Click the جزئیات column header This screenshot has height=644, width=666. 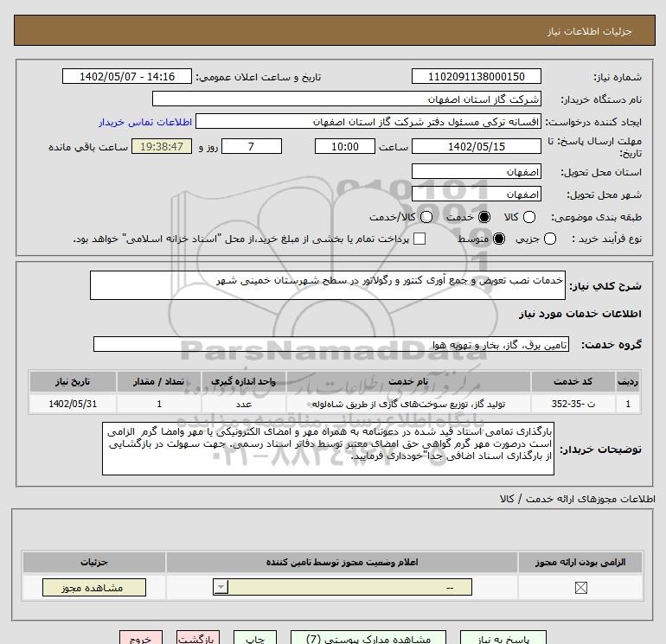click(x=94, y=562)
